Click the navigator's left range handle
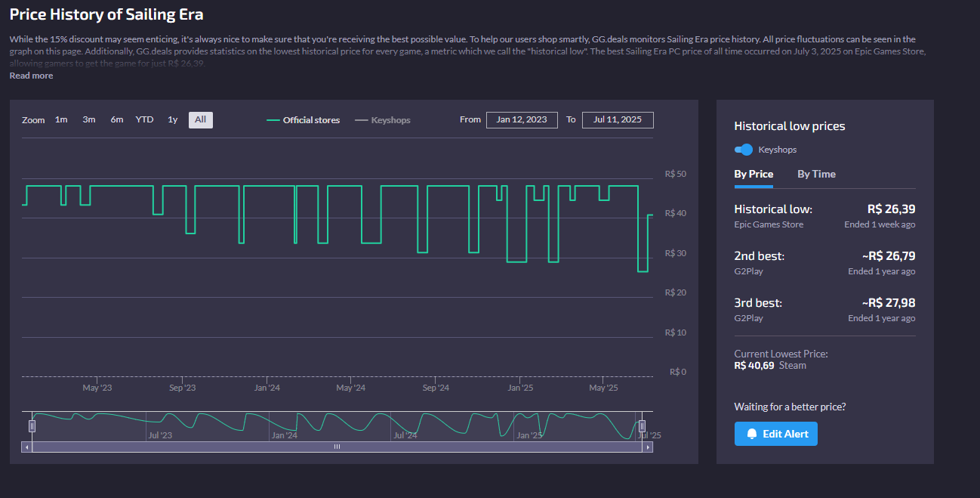This screenshot has height=498, width=980. tap(32, 425)
